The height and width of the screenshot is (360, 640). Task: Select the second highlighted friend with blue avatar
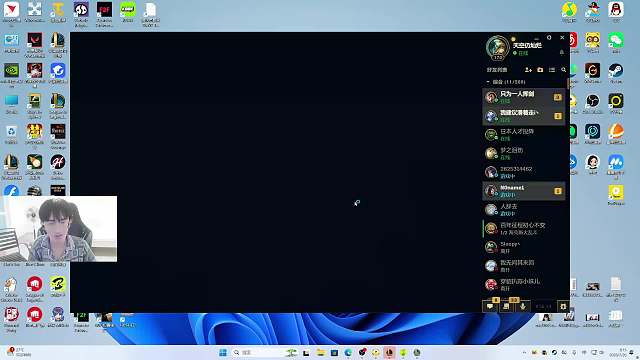tap(524, 116)
